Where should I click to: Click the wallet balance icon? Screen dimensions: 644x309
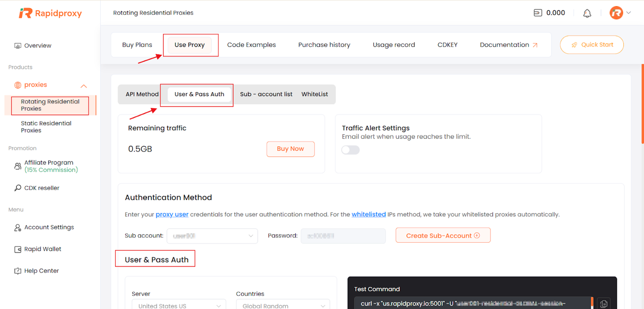pos(538,13)
